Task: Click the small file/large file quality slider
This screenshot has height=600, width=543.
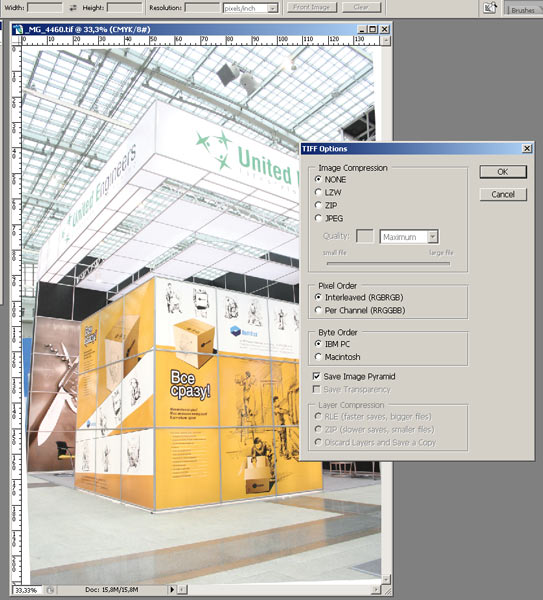Action: tap(388, 264)
